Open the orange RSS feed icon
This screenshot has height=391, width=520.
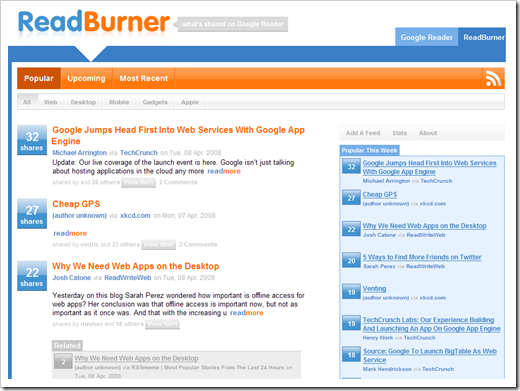pos(493,78)
